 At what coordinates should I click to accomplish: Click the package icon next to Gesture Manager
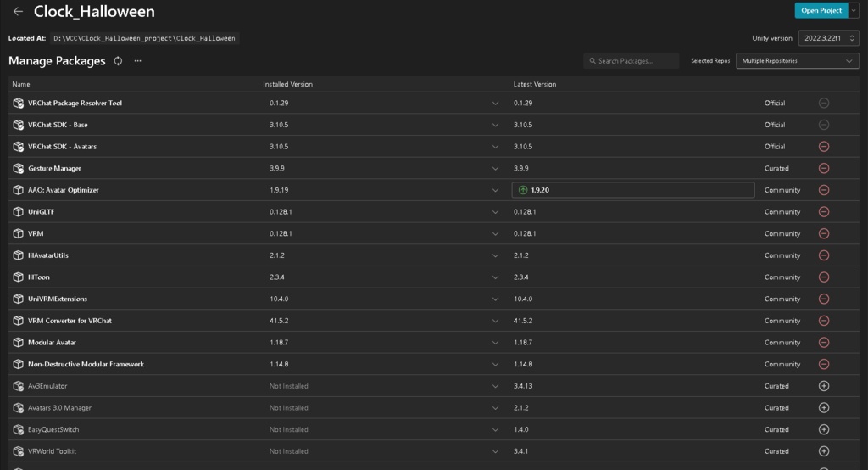click(19, 168)
